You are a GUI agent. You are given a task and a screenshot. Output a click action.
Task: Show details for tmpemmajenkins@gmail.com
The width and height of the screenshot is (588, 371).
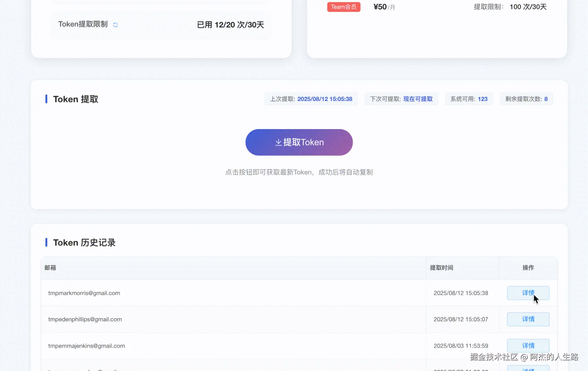(x=528, y=345)
